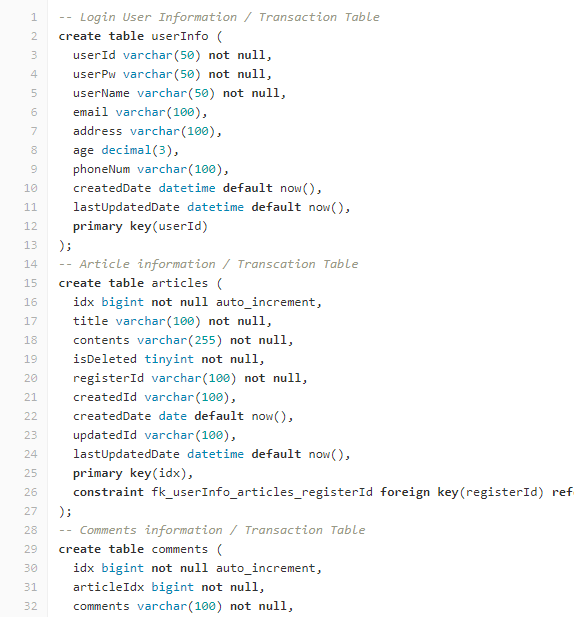Click 'decimal(3)' type on age line
This screenshot has height=617, width=574.
click(137, 150)
